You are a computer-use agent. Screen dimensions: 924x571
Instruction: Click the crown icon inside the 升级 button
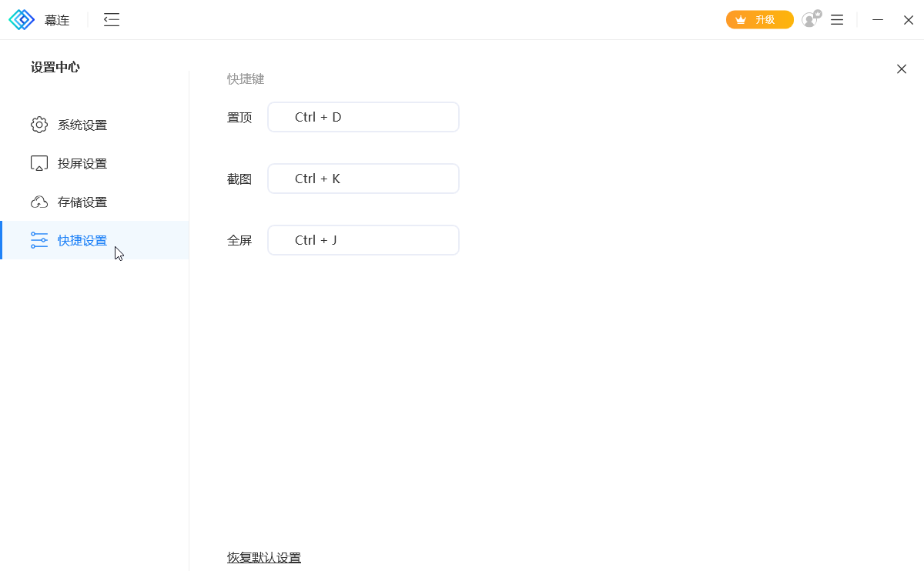[x=740, y=19]
